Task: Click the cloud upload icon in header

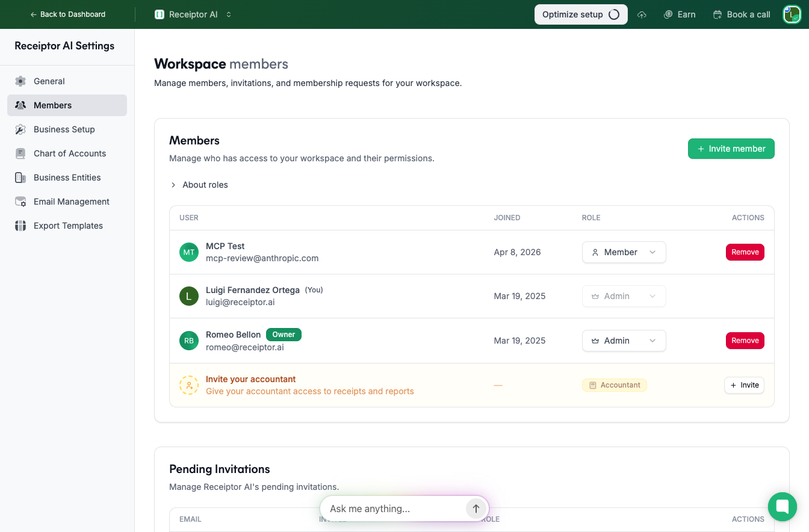Action: point(642,14)
